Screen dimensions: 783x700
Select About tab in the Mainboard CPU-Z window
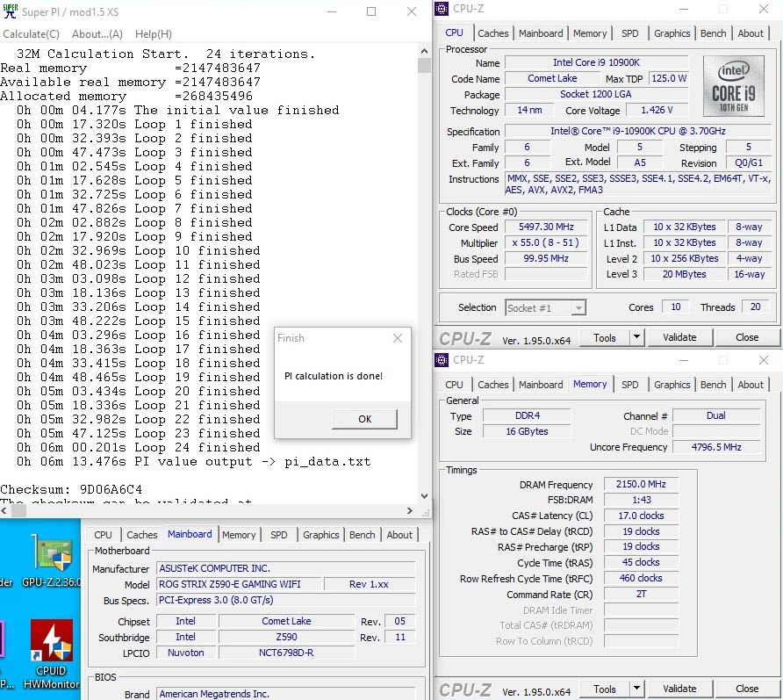(x=399, y=535)
